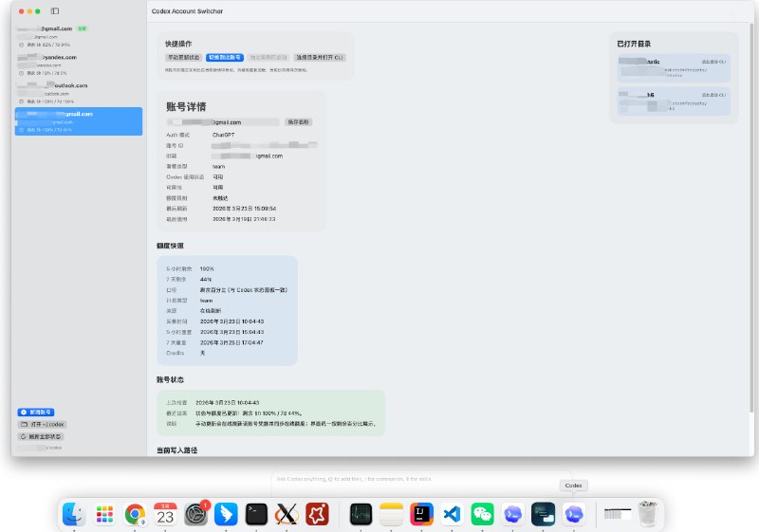The image size is (759, 532).
Task: Open the purple cloud icon right of WeChat
Action: [512, 514]
